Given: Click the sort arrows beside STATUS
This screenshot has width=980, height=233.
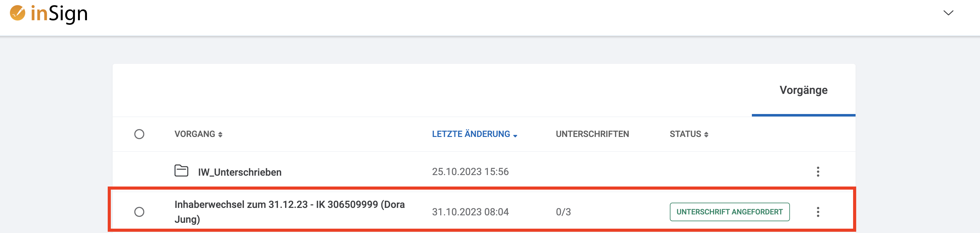Looking at the screenshot, I should coord(706,135).
